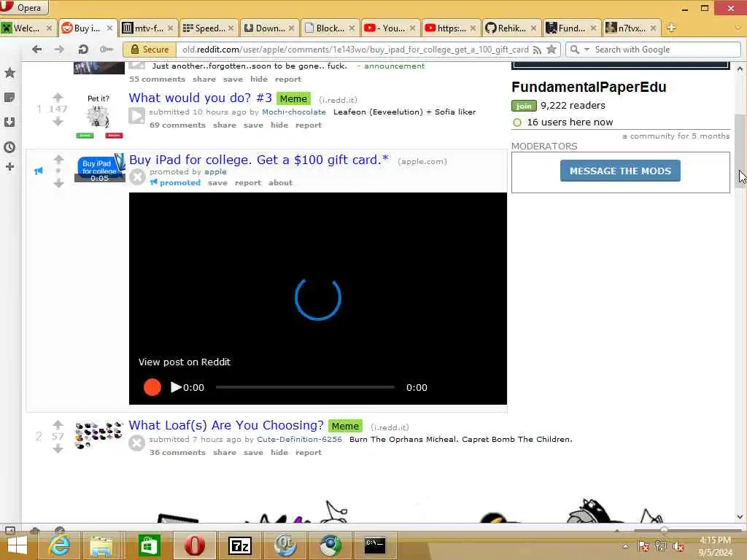Open 7-Zip from the taskbar

[x=239, y=545]
